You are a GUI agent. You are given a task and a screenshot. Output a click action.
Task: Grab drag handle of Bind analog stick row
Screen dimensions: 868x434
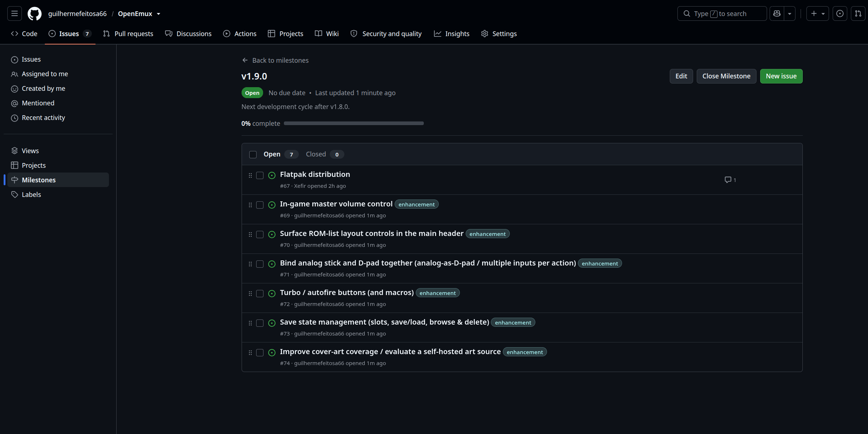coord(250,264)
